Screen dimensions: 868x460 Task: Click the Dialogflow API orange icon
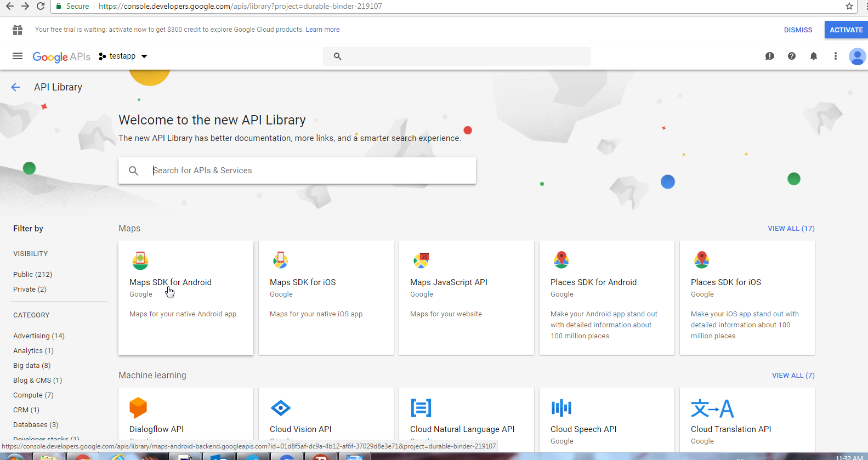[x=138, y=408]
